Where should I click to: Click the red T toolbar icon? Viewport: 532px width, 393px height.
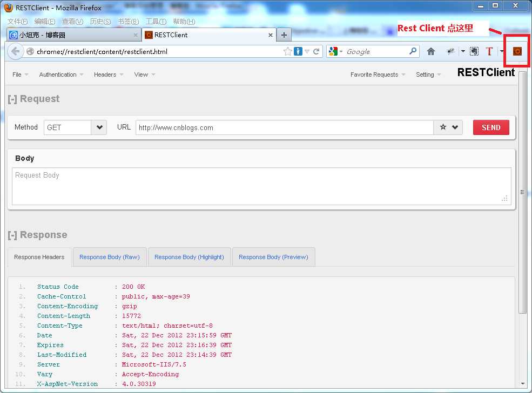coord(489,51)
